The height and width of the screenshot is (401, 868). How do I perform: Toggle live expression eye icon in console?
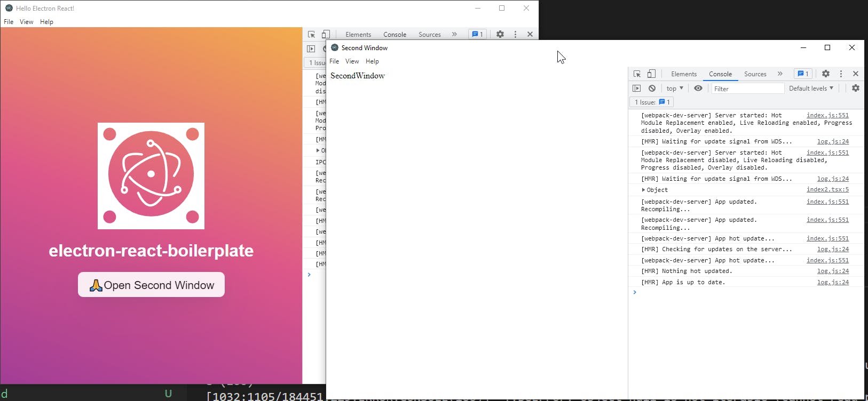[x=698, y=89]
